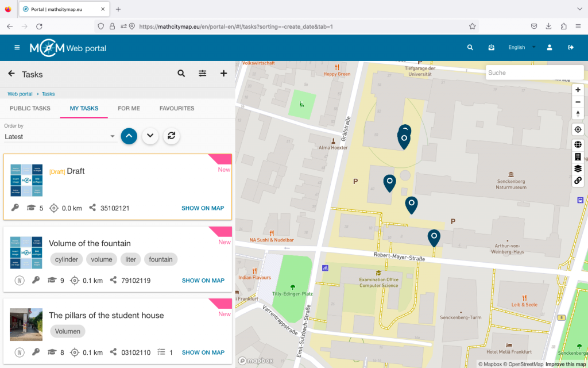Viewport: 588px width, 368px height.
Task: Open the hamburger menu in portal header
Action: tap(17, 48)
